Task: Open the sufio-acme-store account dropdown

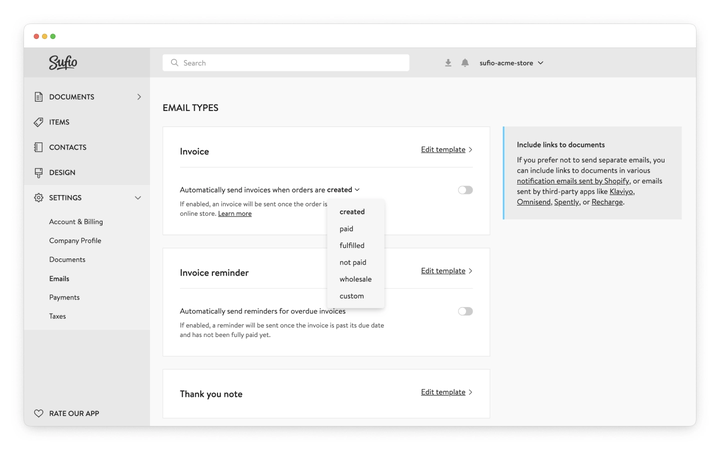Action: (512, 63)
